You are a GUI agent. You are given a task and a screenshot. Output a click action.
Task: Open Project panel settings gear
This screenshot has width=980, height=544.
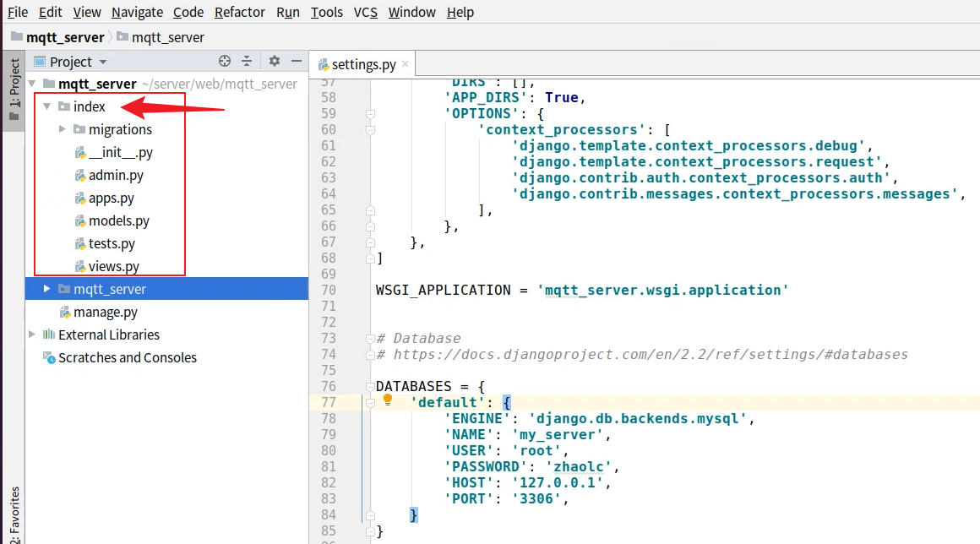click(274, 61)
